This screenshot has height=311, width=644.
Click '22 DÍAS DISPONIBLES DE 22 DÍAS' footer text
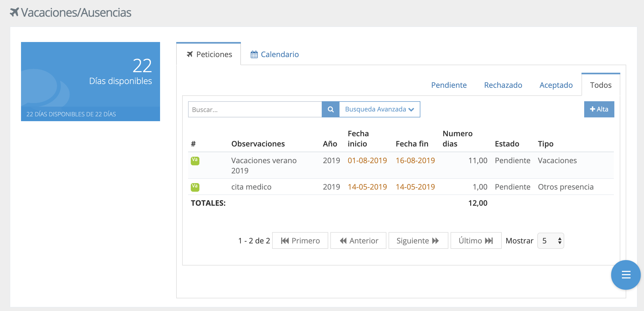point(71,114)
